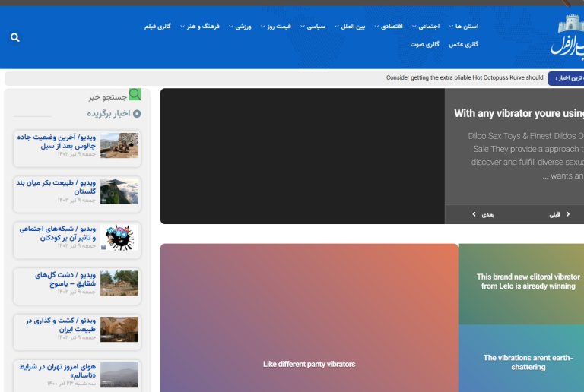The width and height of the screenshot is (584, 392).
Task: Open the سیاسی dropdown menu
Action: [x=313, y=26]
